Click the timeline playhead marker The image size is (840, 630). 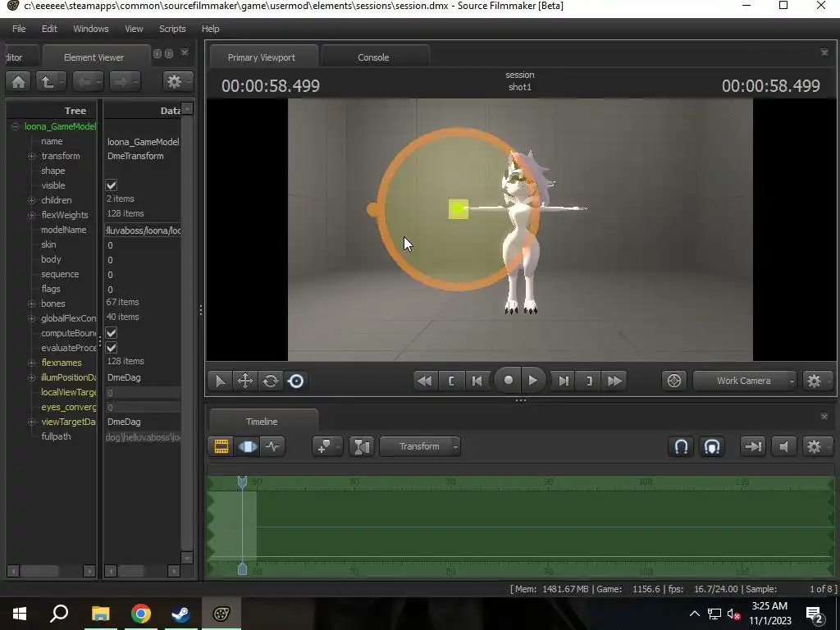(242, 482)
